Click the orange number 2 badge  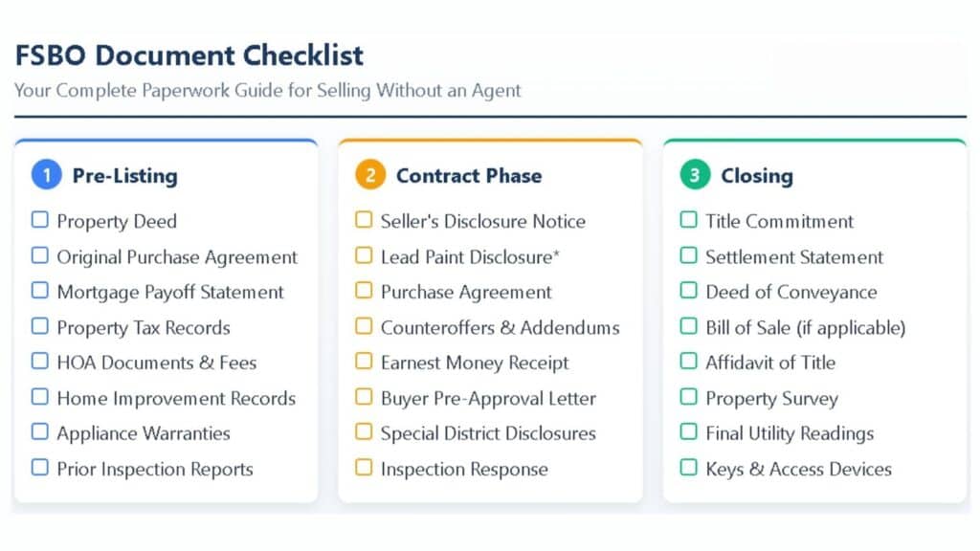point(369,175)
